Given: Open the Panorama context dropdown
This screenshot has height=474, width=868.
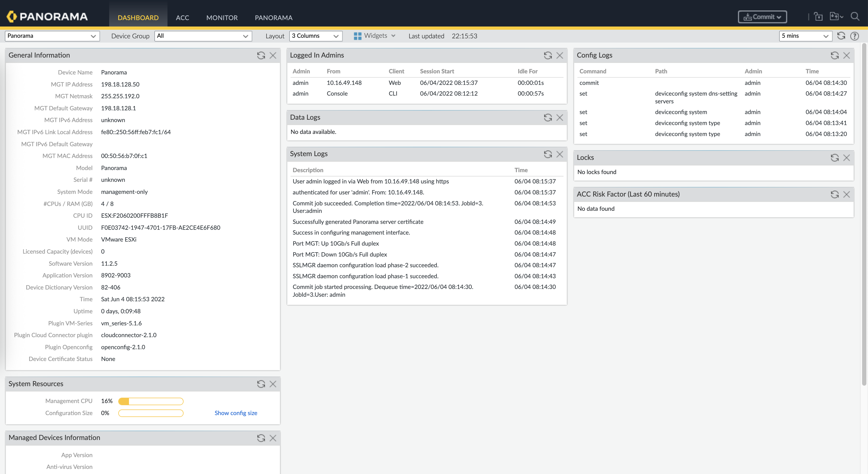Looking at the screenshot, I should click(52, 36).
